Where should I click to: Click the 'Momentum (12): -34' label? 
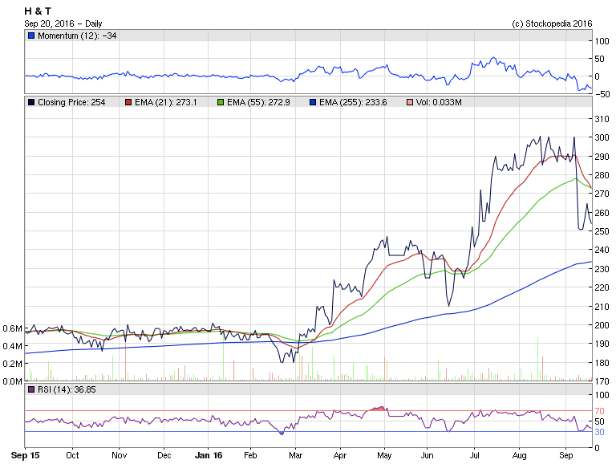point(77,36)
